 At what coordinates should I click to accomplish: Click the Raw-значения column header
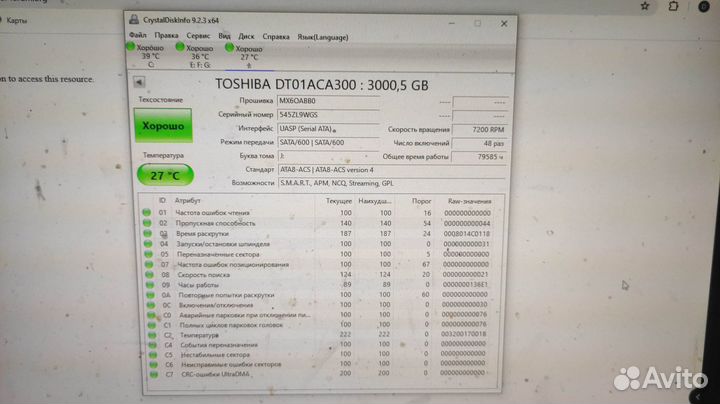(x=469, y=201)
